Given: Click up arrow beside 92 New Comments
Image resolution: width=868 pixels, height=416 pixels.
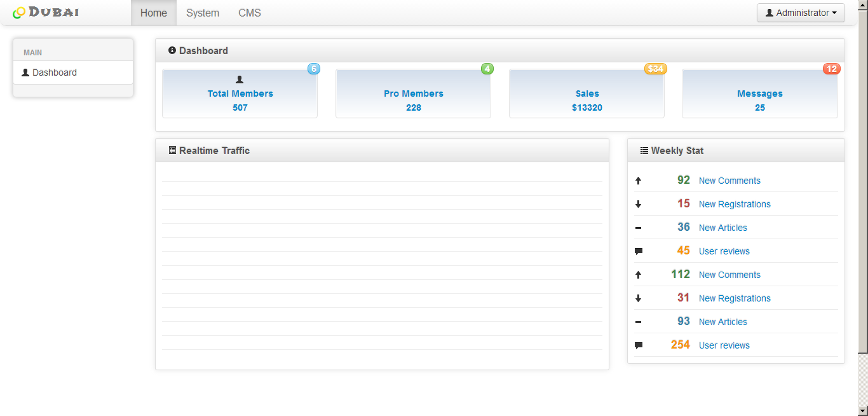Looking at the screenshot, I should (x=639, y=181).
